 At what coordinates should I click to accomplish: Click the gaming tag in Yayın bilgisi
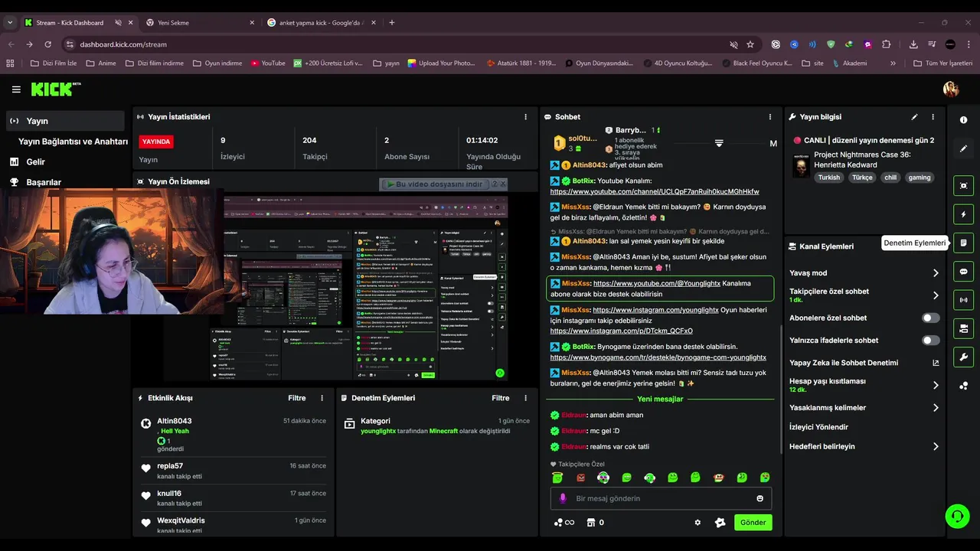[x=920, y=178]
